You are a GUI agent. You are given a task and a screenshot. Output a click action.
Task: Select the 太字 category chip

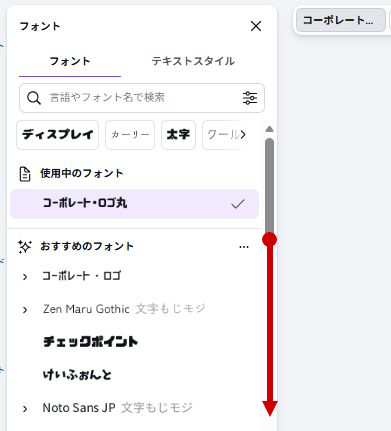[x=178, y=135]
